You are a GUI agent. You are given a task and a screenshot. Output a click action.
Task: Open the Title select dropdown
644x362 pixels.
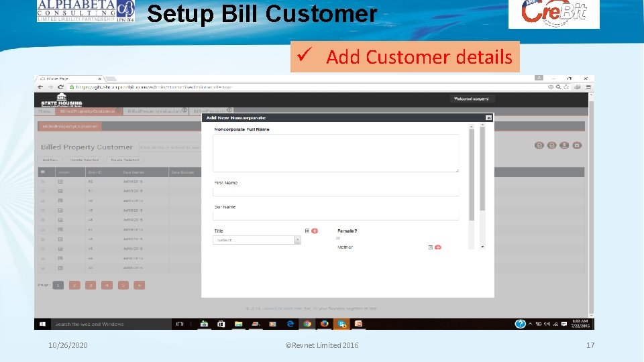257,240
